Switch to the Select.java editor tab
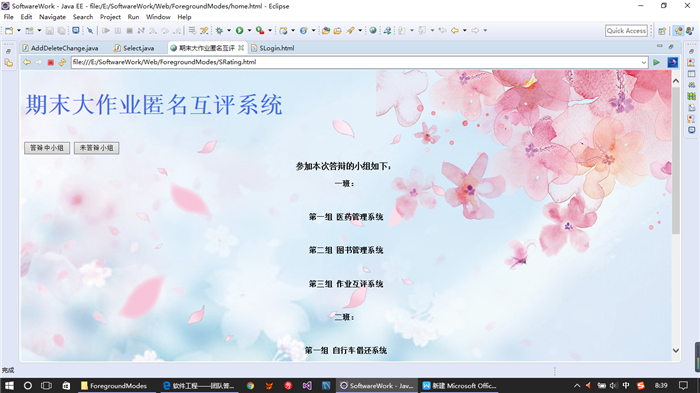The image size is (700, 393). coord(134,48)
